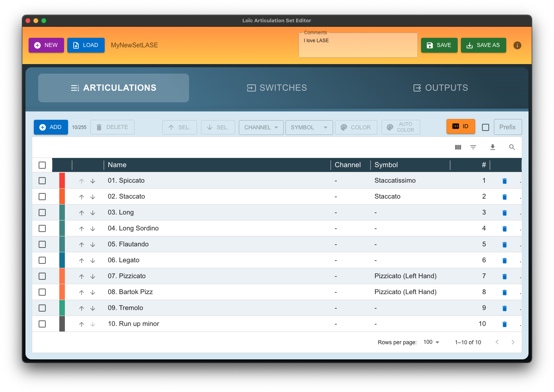Image resolution: width=554 pixels, height=392 pixels.
Task: Move 02. Staccato up with arrow
Action: [82, 197]
